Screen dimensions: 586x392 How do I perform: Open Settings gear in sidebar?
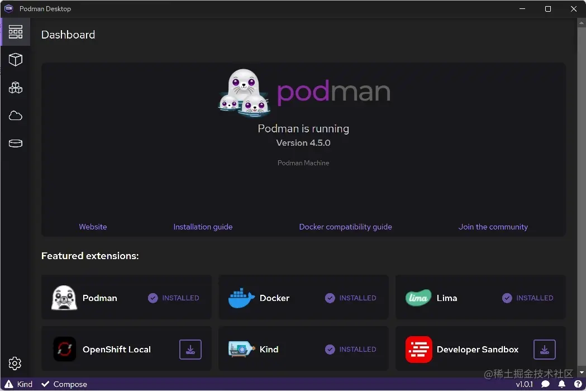click(15, 364)
